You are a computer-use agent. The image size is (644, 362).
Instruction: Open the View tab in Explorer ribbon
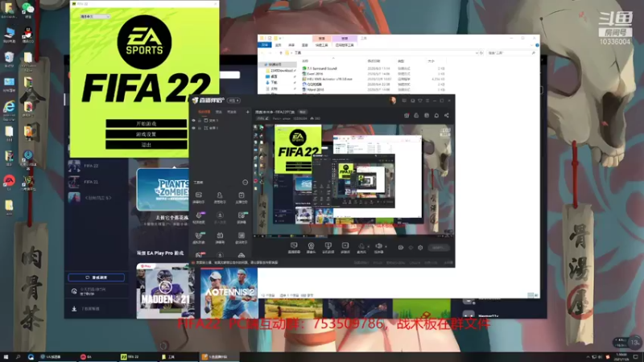pos(304,45)
